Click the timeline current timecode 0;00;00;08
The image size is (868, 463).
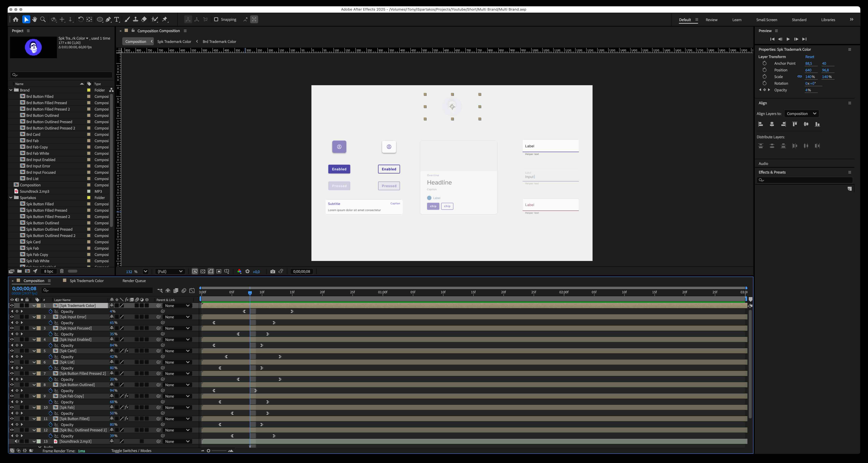[x=24, y=289]
